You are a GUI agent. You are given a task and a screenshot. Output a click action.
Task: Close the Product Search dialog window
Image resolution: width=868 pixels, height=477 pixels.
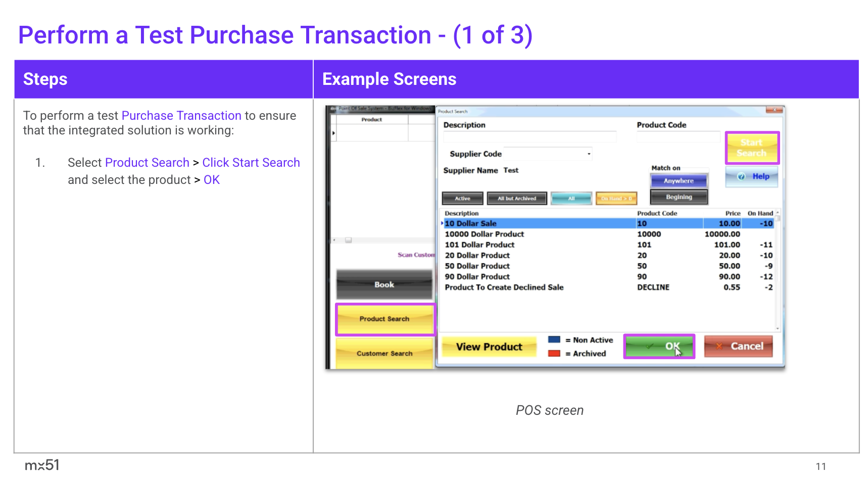774,110
